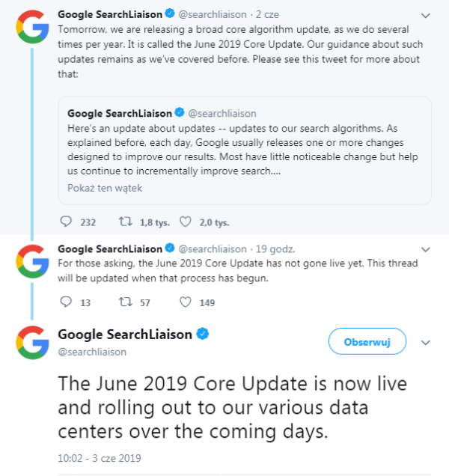
Task: Retweet the first tweet with 1,8 tys.
Action: (126, 222)
